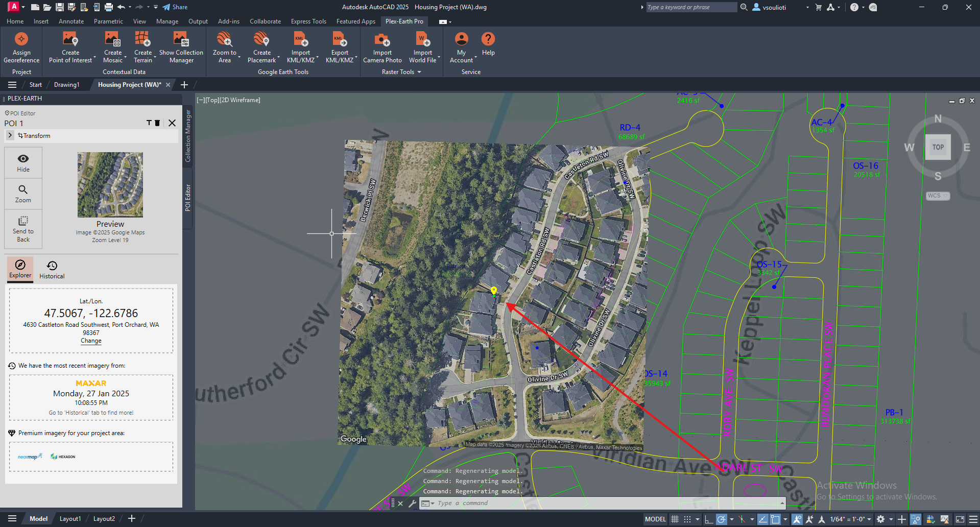The image size is (980, 527).
Task: Click the yellow placemark pin on the map
Action: pos(493,291)
